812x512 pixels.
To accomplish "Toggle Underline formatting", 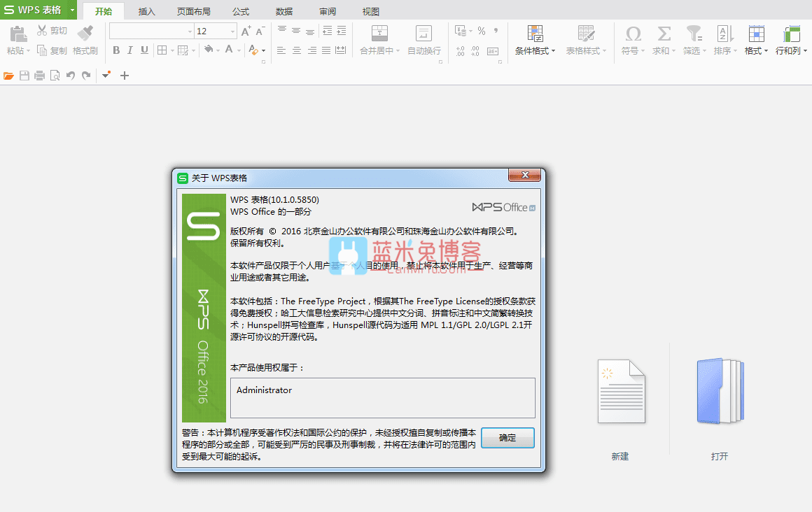I will [144, 50].
